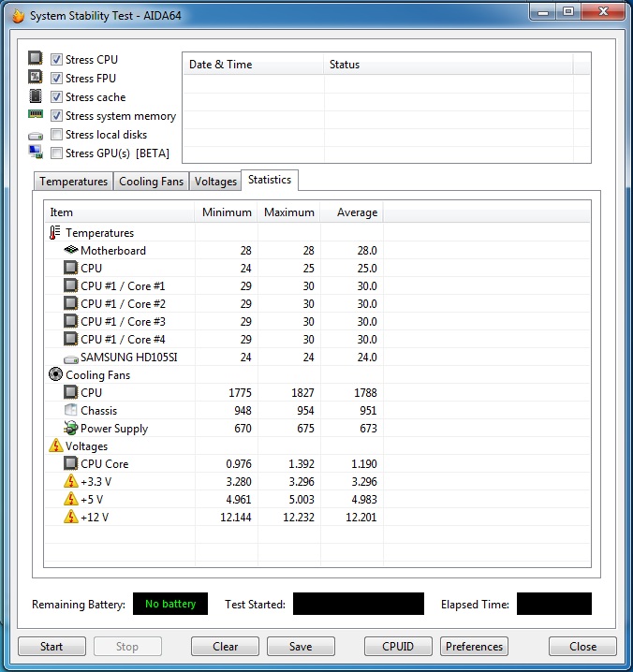Viewport: 633px width, 672px height.
Task: Enable the Stress GPU(s) [BETA] checkbox
Action: pyautogui.click(x=56, y=153)
